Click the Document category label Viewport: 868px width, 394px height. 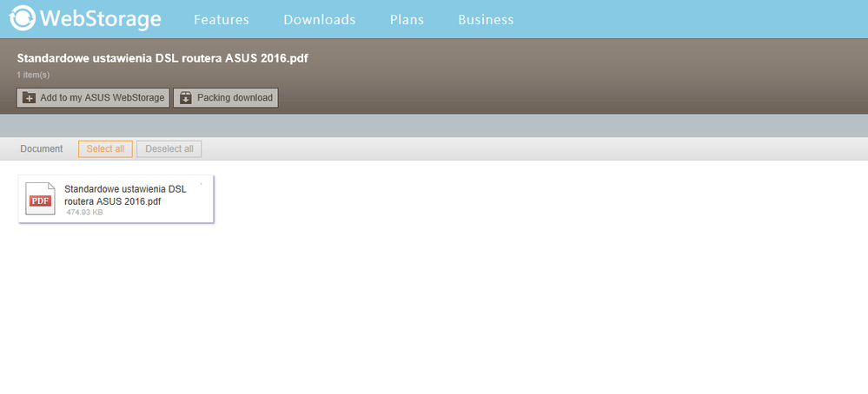pos(42,149)
